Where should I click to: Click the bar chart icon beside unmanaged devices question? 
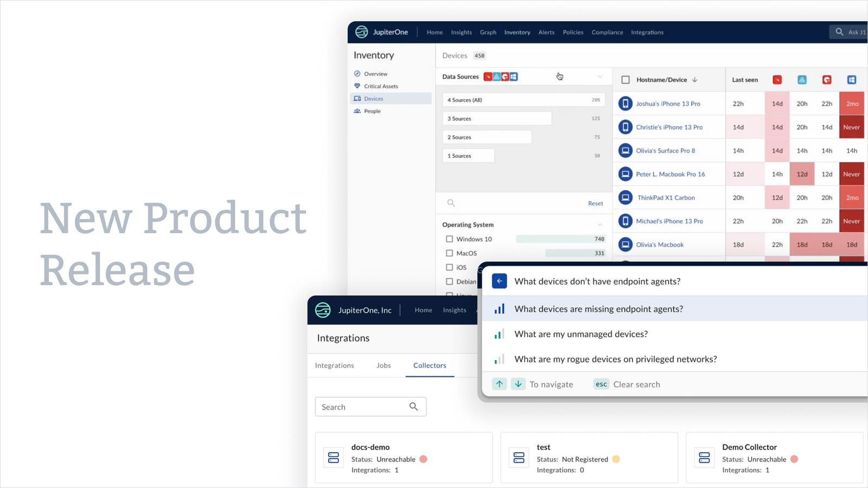(499, 334)
